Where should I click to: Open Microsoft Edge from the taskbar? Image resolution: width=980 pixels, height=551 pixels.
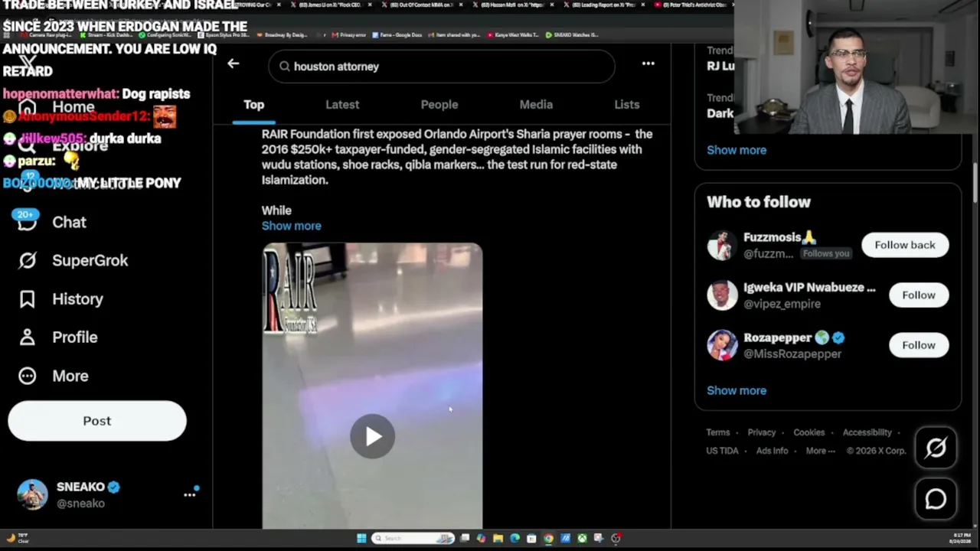coord(514,538)
